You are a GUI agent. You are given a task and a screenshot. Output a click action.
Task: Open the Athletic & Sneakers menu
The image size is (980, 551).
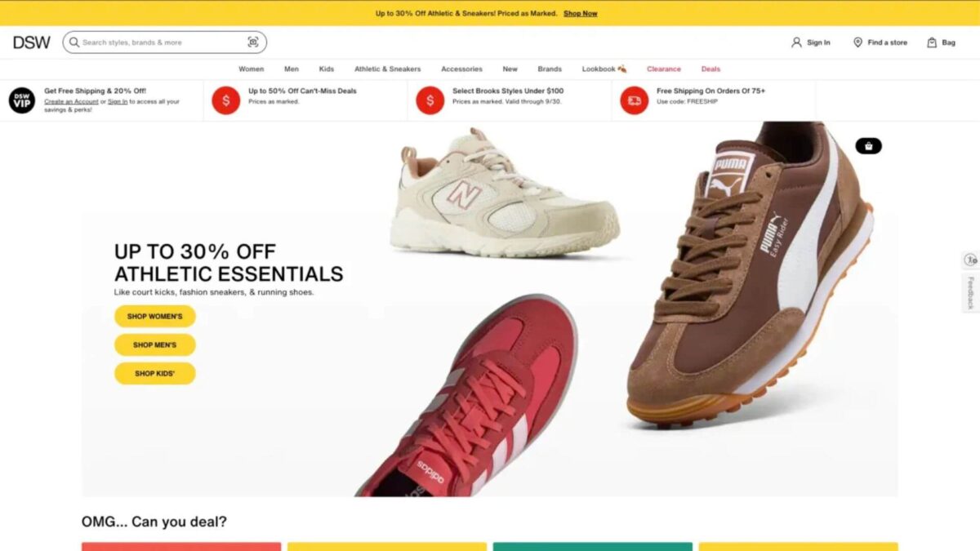[x=388, y=69]
